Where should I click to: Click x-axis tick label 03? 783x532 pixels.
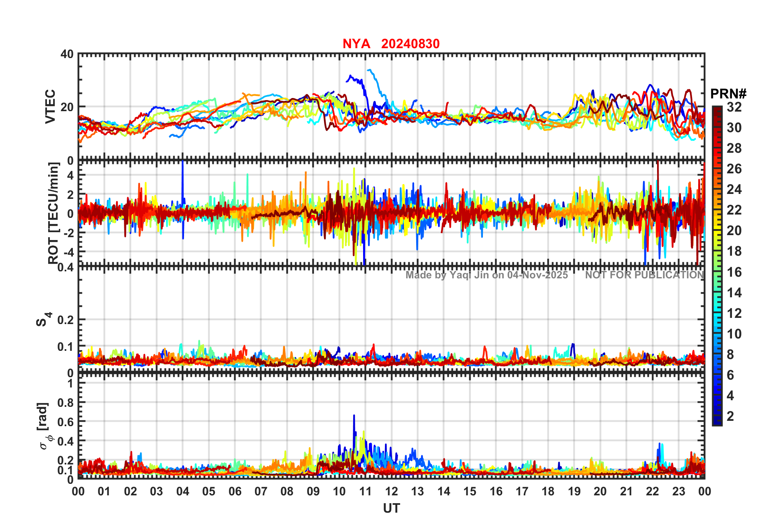click(x=156, y=491)
